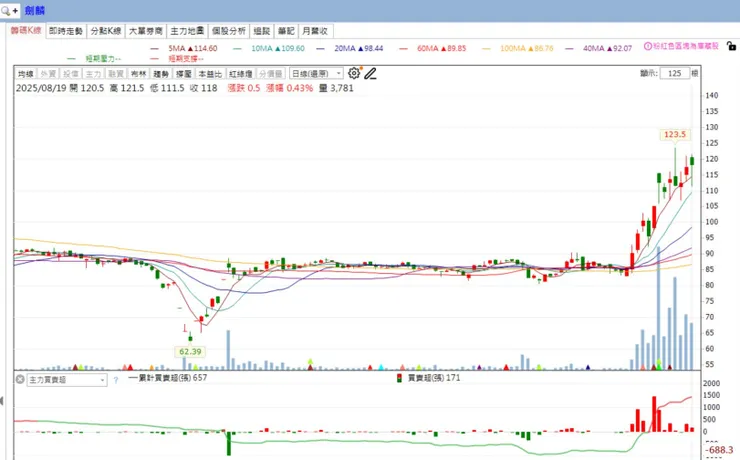Click the 20MA legend entry

tap(350, 49)
